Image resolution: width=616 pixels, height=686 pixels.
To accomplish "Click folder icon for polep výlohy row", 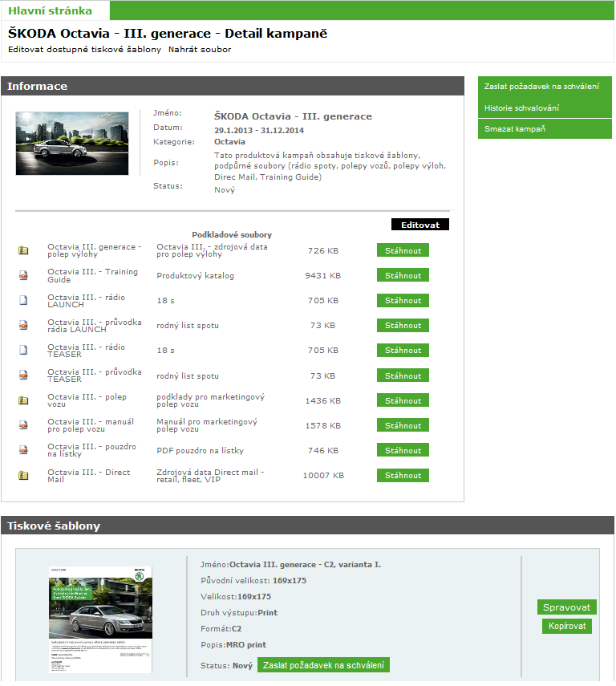I will (23, 250).
